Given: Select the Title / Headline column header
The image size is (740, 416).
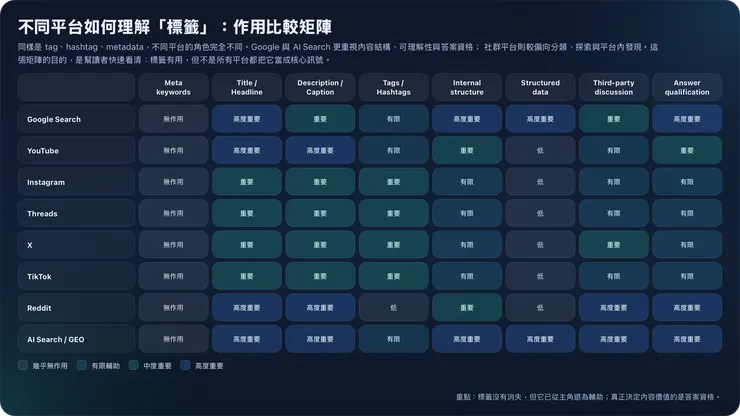Looking at the screenshot, I should pyautogui.click(x=247, y=87).
